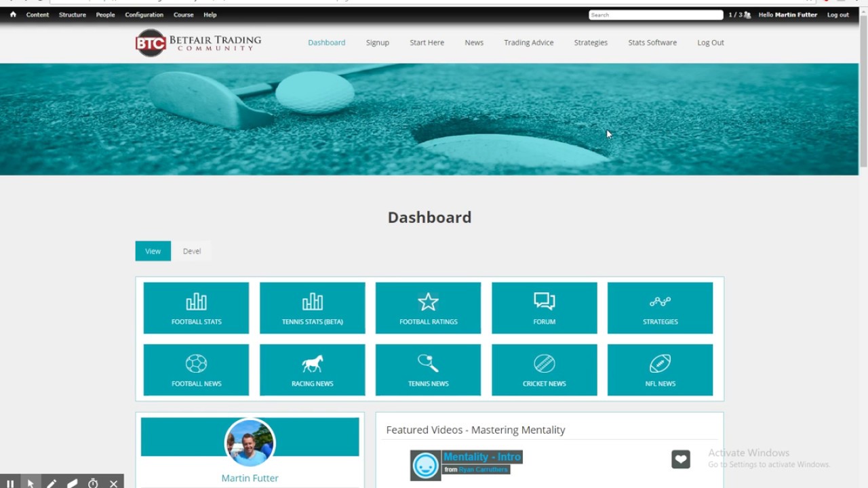Image resolution: width=868 pixels, height=488 pixels.
Task: Open the Forum tile
Action: 544,308
